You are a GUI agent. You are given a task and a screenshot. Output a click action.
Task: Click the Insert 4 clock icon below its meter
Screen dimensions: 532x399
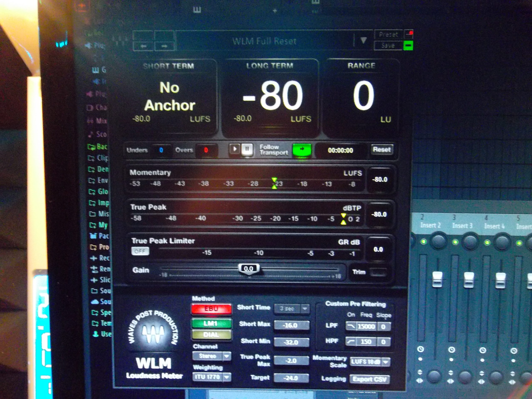[483, 350]
